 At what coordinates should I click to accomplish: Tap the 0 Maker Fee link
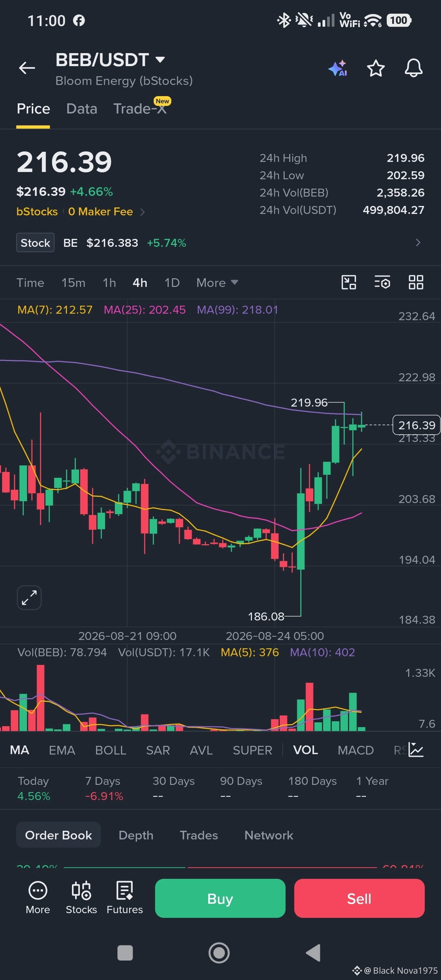click(x=100, y=211)
